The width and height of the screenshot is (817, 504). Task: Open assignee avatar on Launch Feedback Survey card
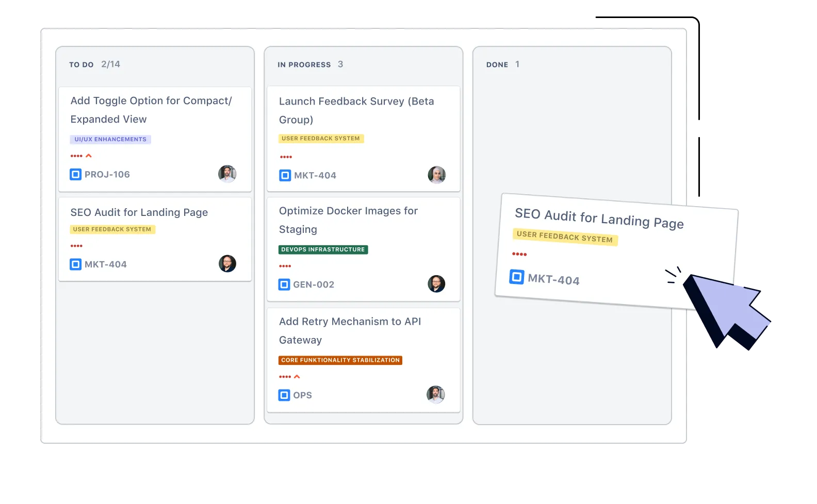click(436, 175)
